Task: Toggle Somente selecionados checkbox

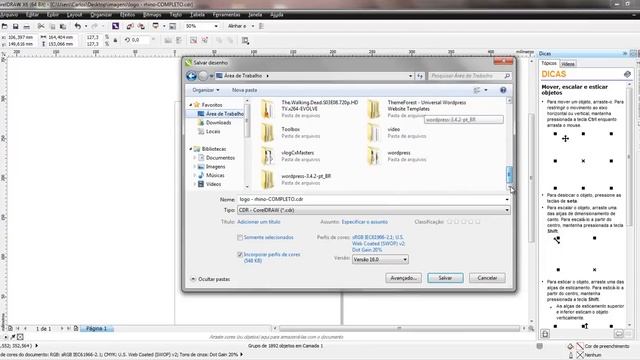Action: 240,237
